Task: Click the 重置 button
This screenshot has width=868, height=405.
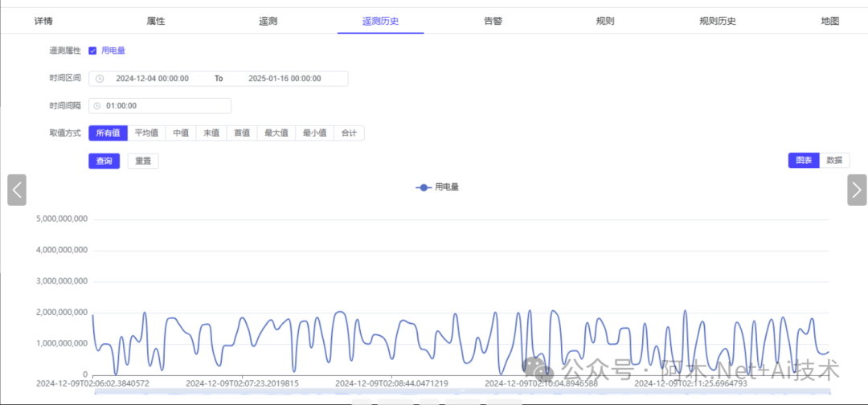Action: pyautogui.click(x=143, y=161)
